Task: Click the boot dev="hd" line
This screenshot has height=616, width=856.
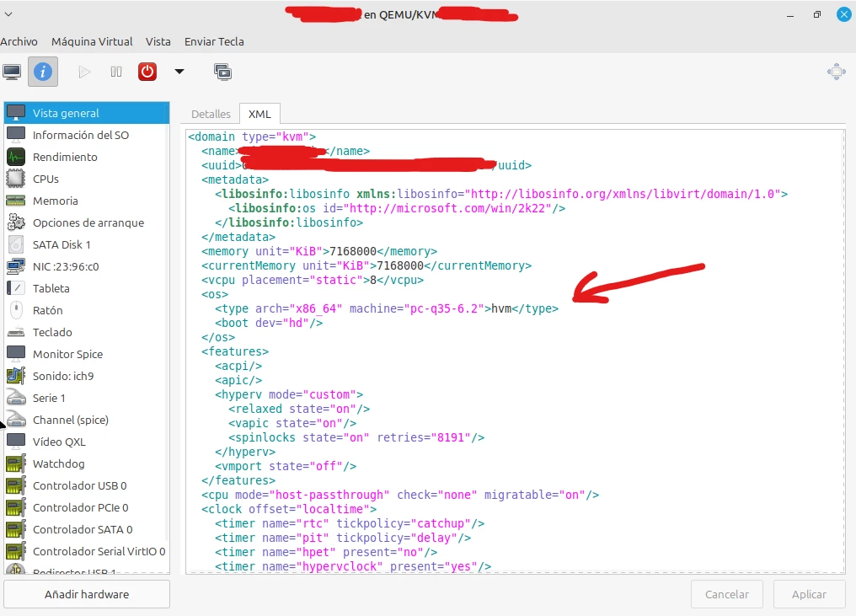Action: (x=269, y=323)
